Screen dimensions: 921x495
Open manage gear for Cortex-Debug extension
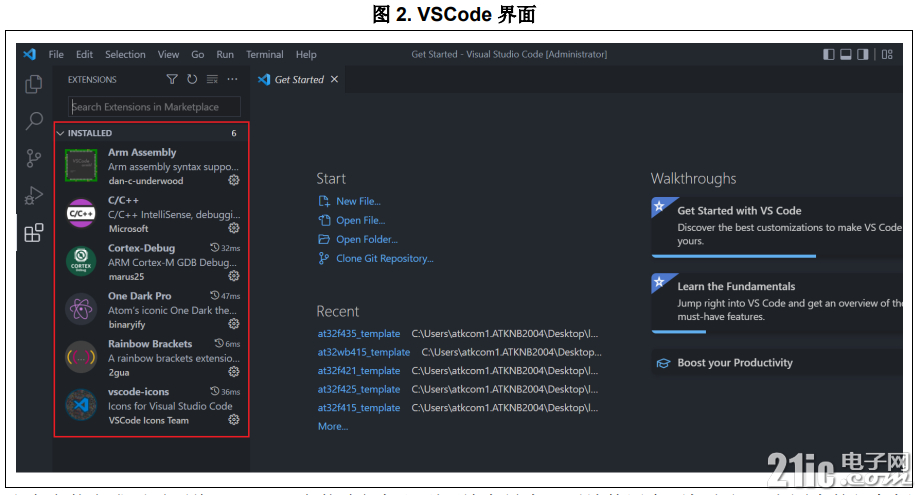coord(234,276)
